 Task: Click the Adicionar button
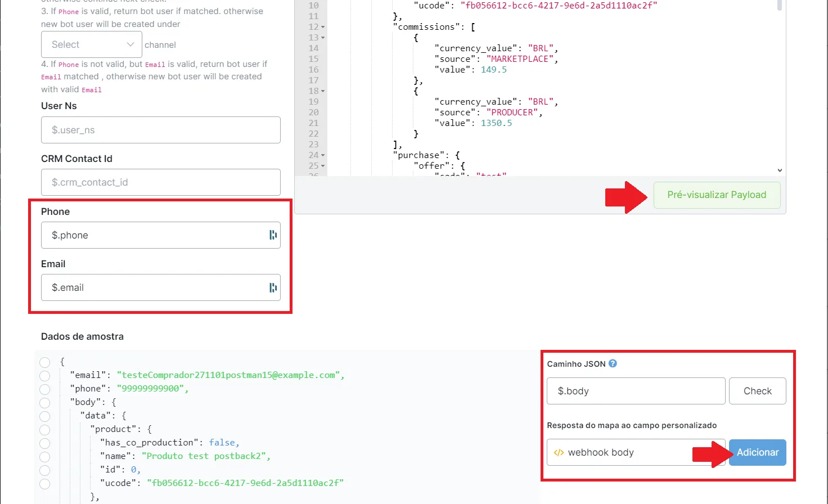pyautogui.click(x=757, y=452)
